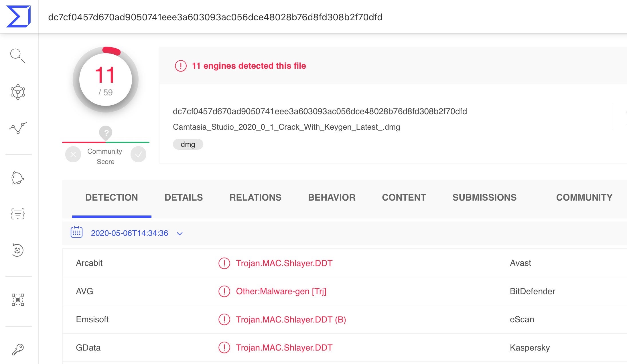Click the curly braces list icon in sidebar

pos(18,214)
